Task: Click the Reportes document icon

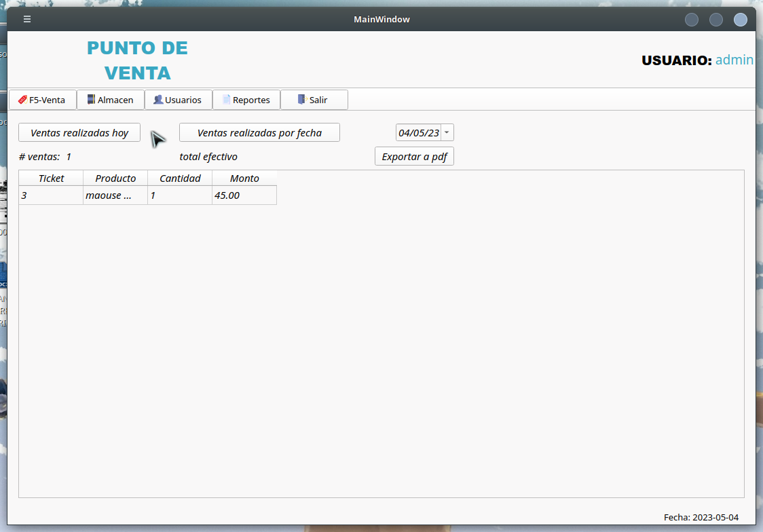Action: click(x=227, y=100)
